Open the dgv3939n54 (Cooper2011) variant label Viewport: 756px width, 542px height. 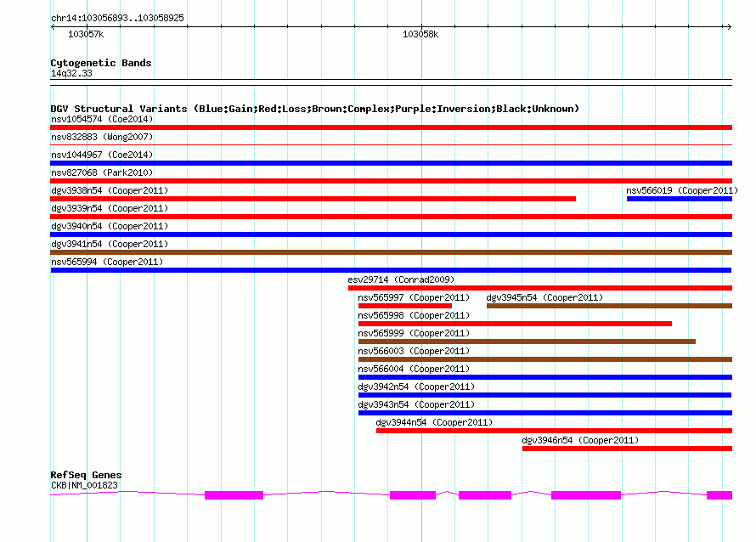tap(110, 208)
